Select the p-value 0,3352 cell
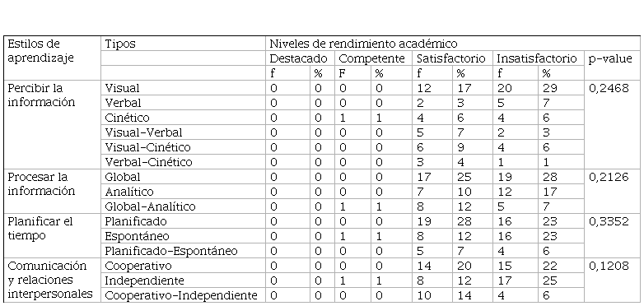The width and height of the screenshot is (644, 306). (x=612, y=236)
